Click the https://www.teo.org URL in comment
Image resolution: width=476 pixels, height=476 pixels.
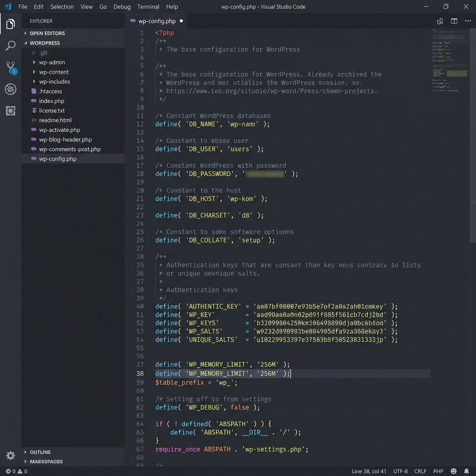(x=271, y=91)
